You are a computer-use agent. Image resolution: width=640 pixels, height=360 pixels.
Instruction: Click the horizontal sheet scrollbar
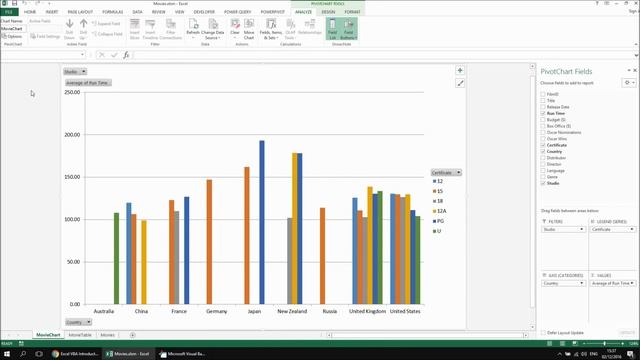427,335
